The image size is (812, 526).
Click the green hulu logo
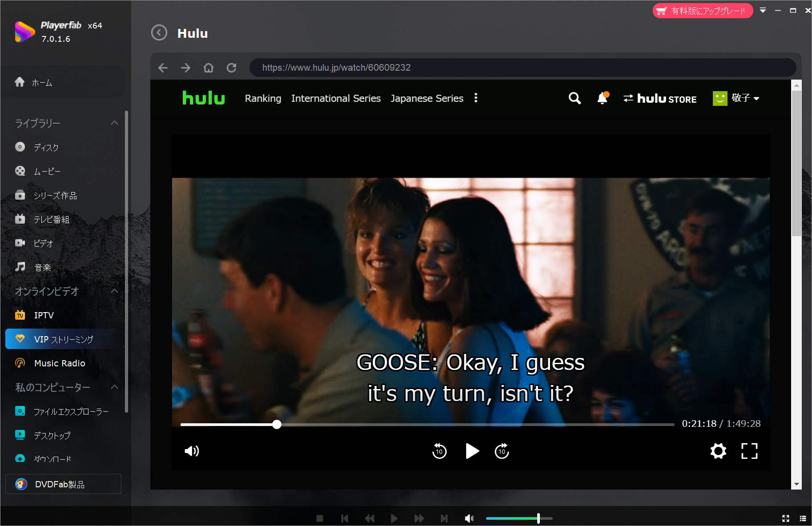(x=204, y=98)
